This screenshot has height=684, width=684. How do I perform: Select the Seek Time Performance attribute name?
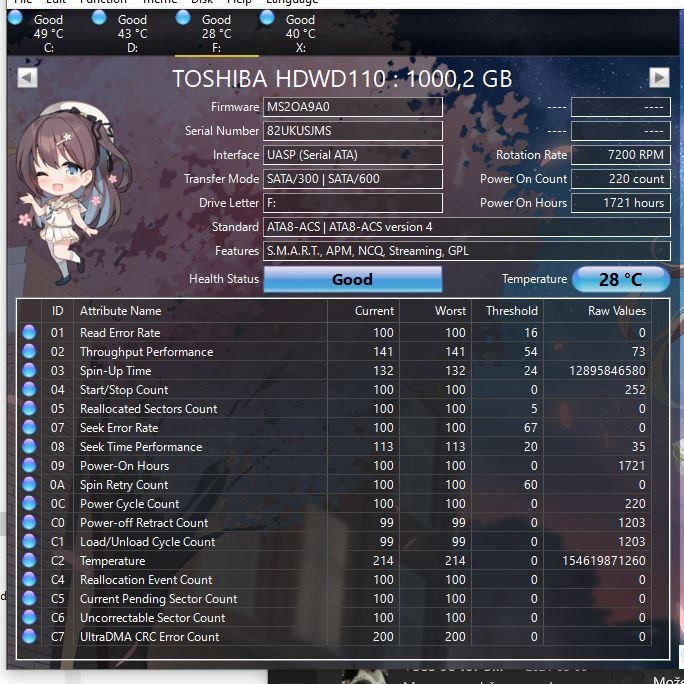pos(141,447)
